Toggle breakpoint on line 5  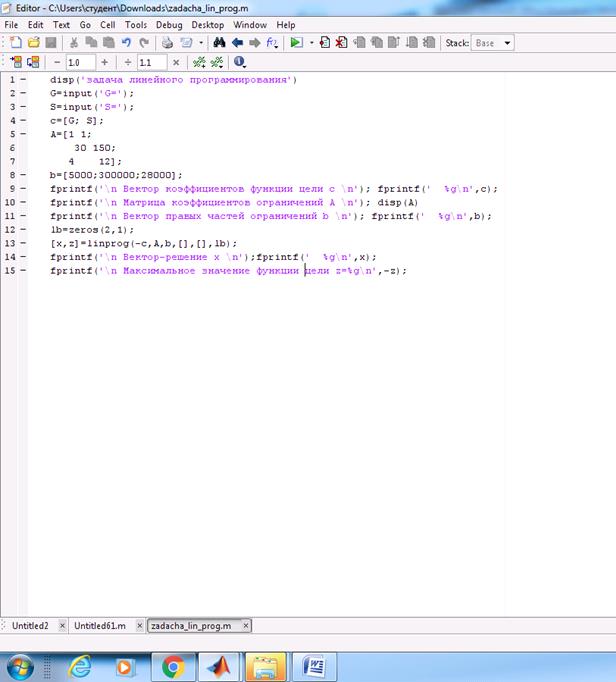(23, 134)
